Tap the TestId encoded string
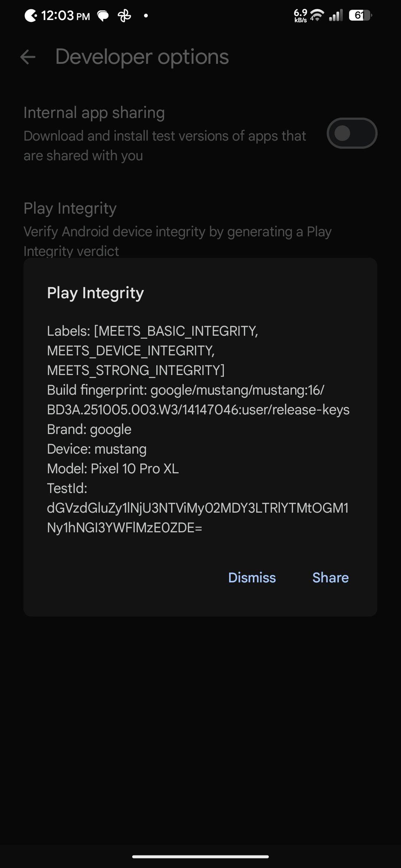 click(x=198, y=517)
